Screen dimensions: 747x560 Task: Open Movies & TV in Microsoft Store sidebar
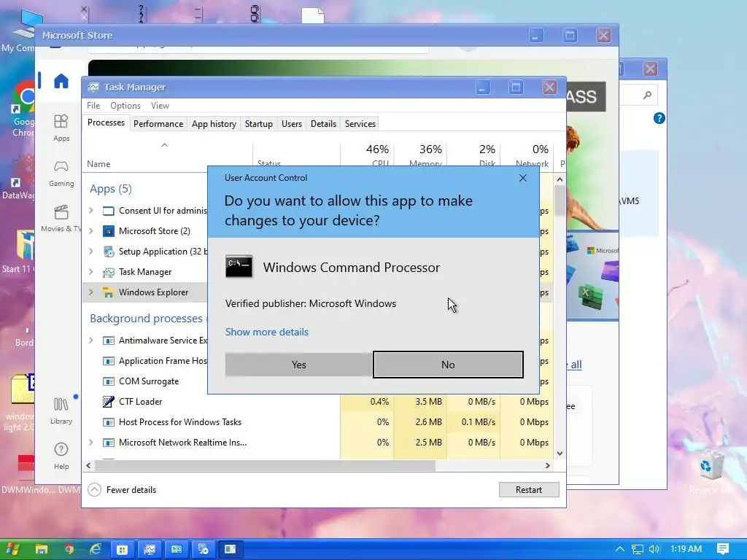coord(61,219)
